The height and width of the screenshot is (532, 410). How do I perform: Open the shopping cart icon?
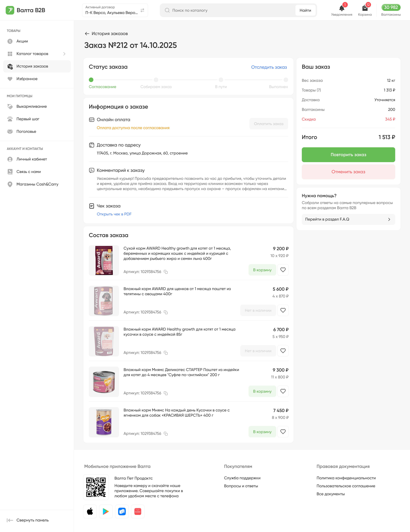pyautogui.click(x=365, y=9)
